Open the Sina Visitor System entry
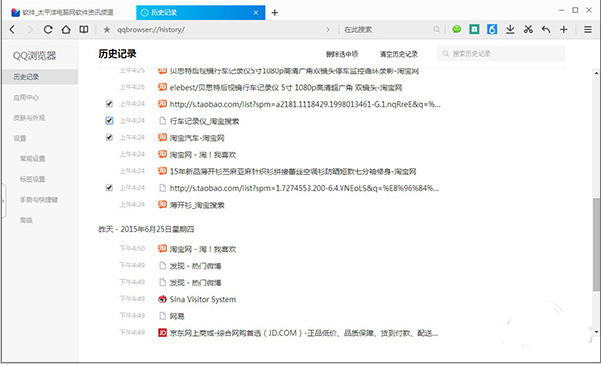This screenshot has width=601, height=365. tap(203, 299)
